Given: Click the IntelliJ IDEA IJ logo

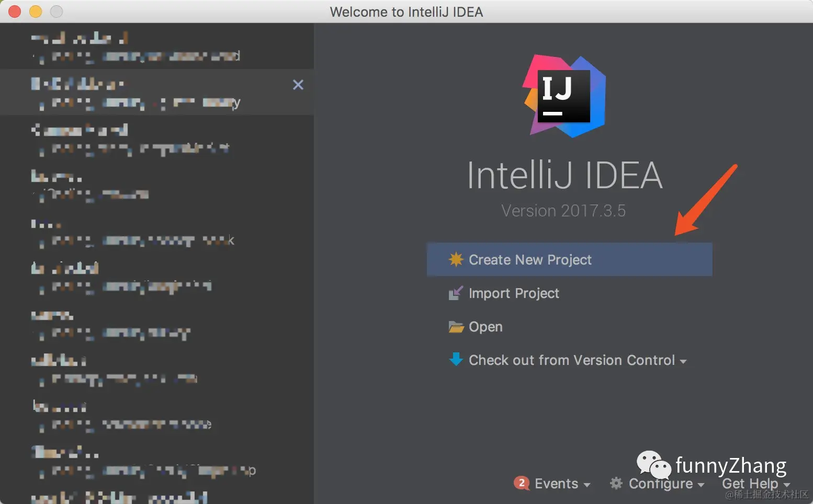Looking at the screenshot, I should point(564,96).
